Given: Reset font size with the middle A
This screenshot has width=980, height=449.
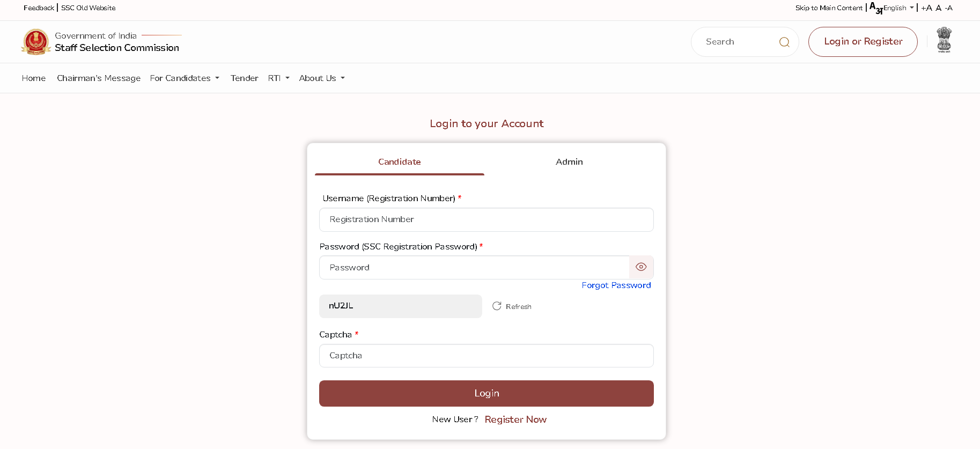Looking at the screenshot, I should click(938, 8).
